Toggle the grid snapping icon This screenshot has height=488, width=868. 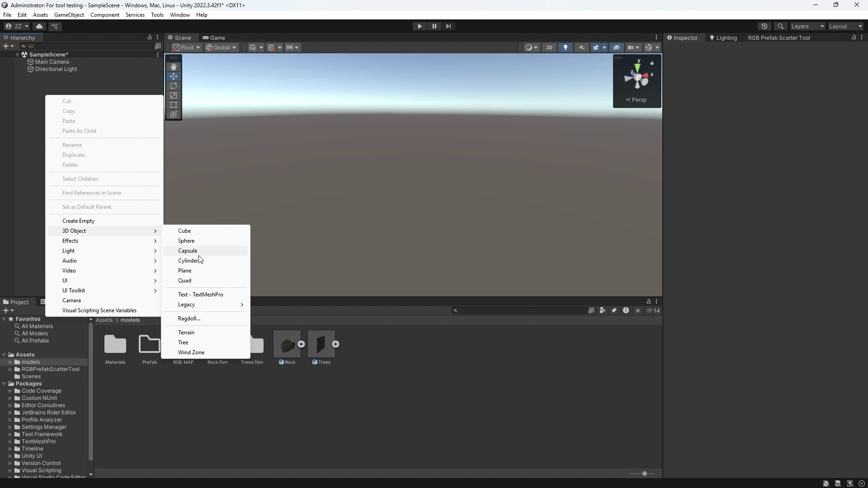pos(253,47)
